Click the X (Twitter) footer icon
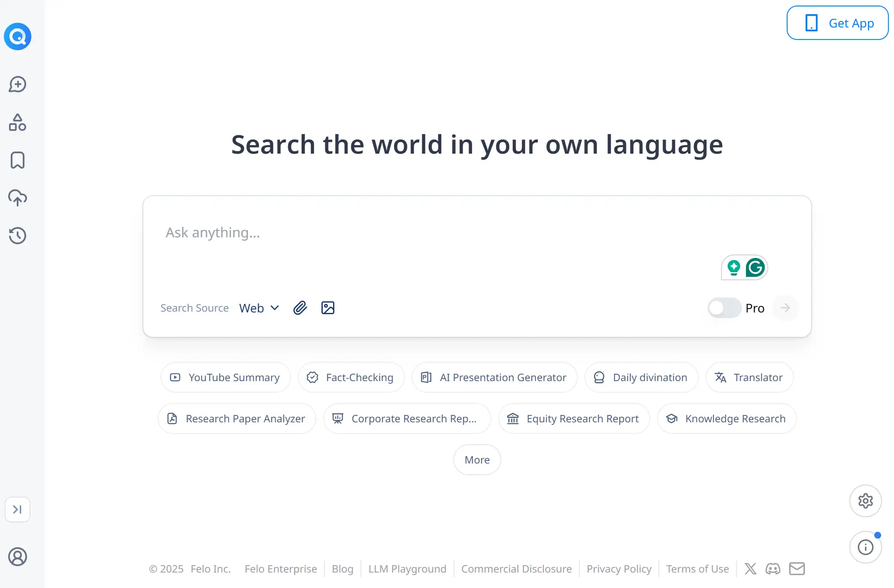The width and height of the screenshot is (894, 588). 751,569
